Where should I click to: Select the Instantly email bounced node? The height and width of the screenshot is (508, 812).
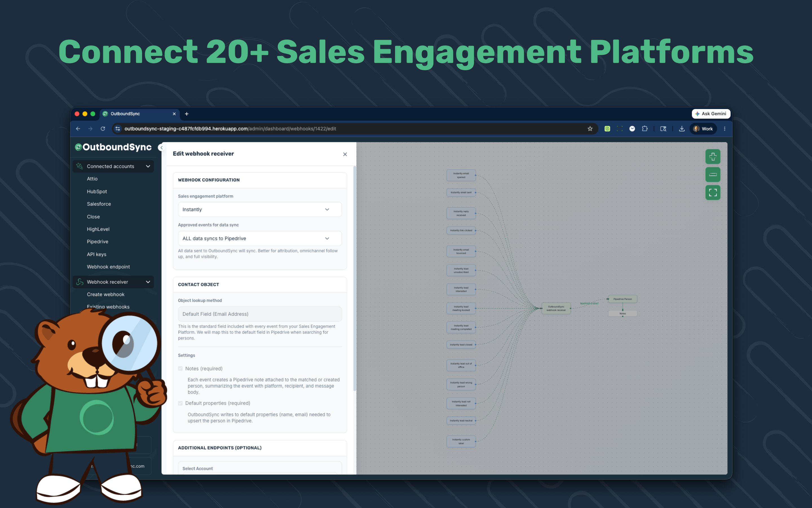(461, 251)
